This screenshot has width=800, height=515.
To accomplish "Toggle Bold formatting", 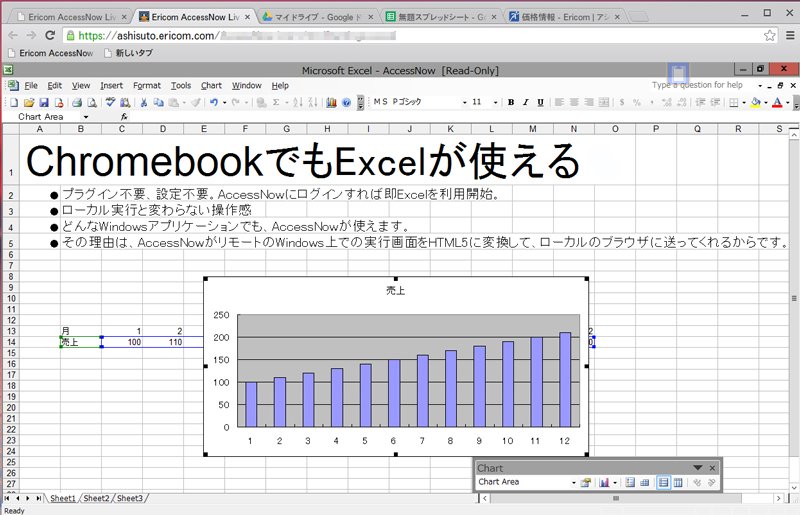I will 511,103.
